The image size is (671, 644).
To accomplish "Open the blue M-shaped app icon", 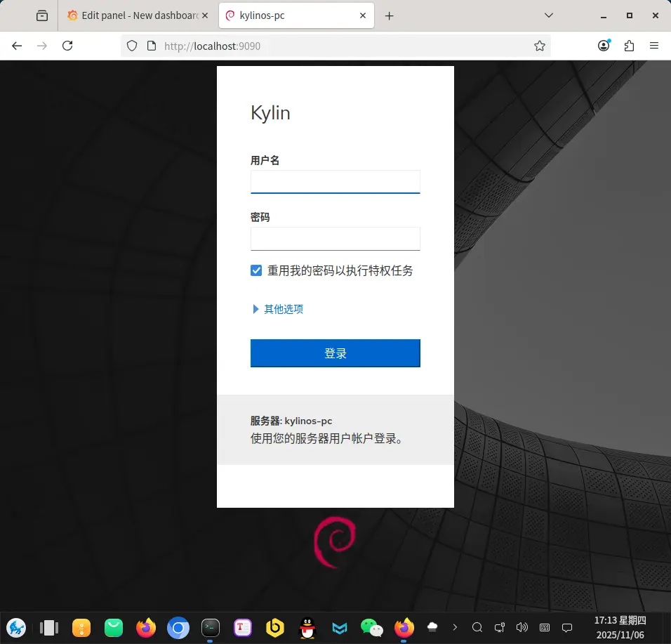I will (339, 628).
